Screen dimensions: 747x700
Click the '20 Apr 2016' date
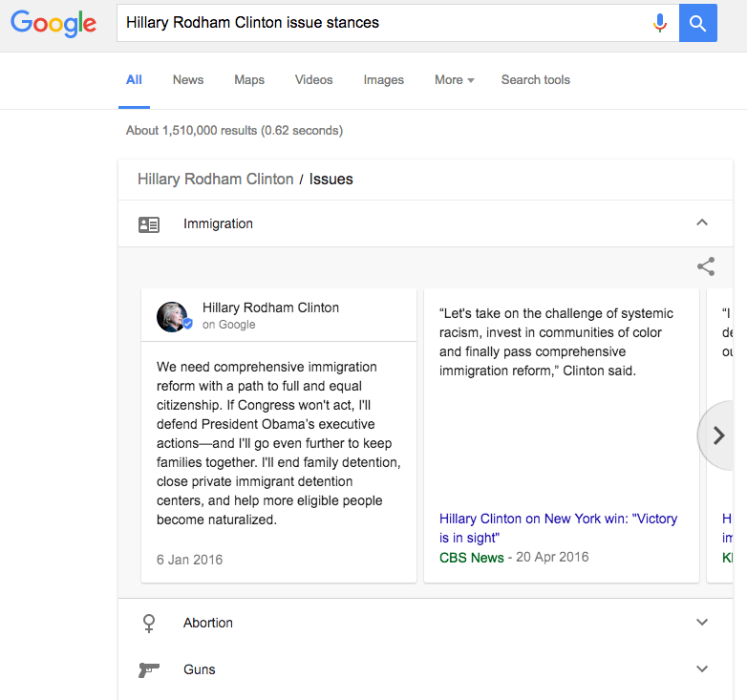pos(552,557)
